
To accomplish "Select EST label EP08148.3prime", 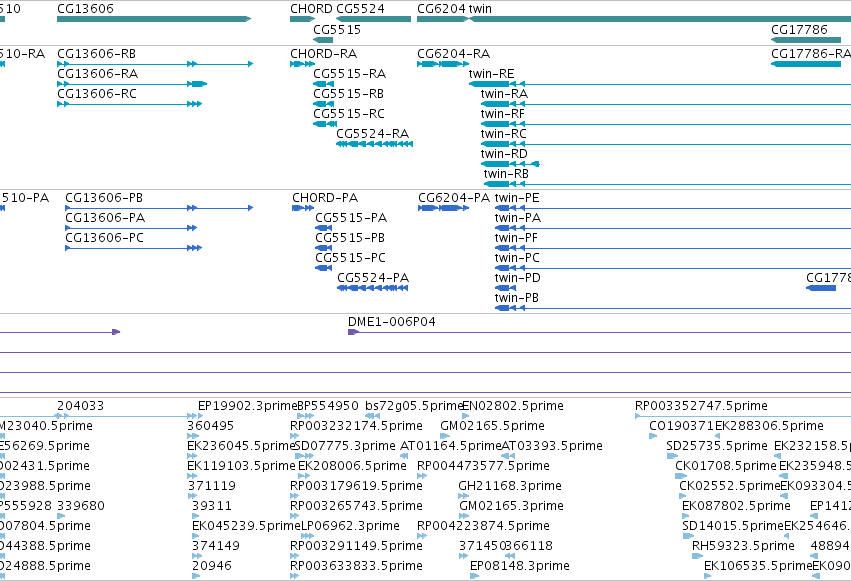I will pyautogui.click(x=520, y=567).
